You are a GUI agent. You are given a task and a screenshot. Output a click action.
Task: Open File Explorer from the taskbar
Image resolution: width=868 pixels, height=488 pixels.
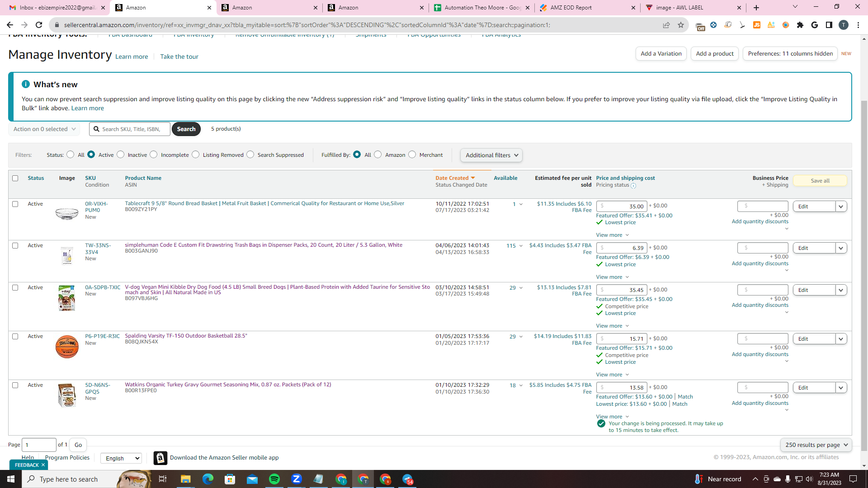[x=186, y=479]
